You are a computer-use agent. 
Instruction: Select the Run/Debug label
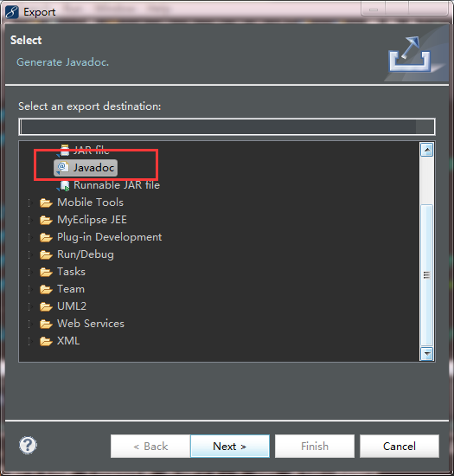click(86, 254)
